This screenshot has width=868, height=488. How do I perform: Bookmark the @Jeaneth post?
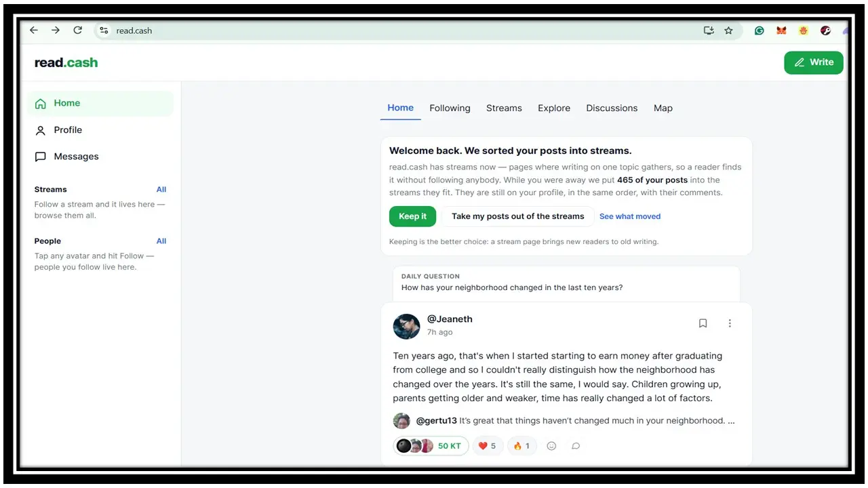click(x=703, y=323)
